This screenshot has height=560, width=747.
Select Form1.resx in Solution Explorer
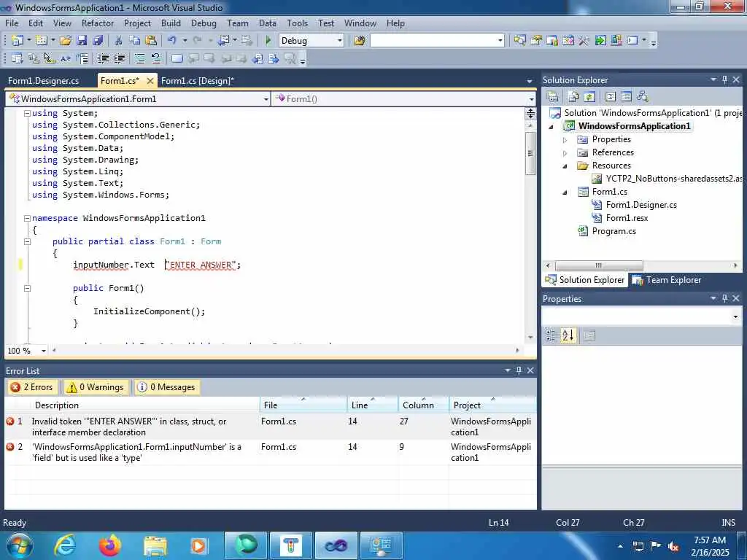[x=627, y=218]
